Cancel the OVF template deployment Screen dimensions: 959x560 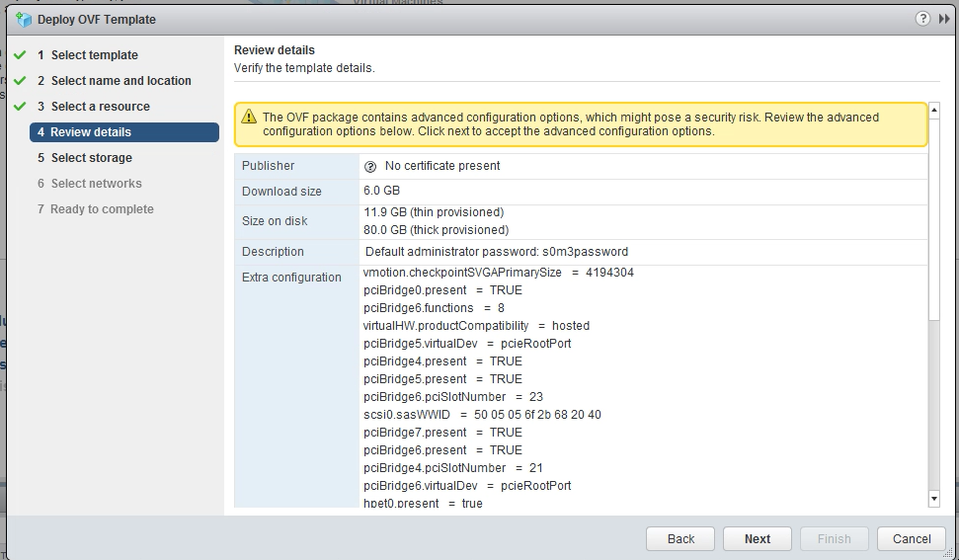point(912,538)
